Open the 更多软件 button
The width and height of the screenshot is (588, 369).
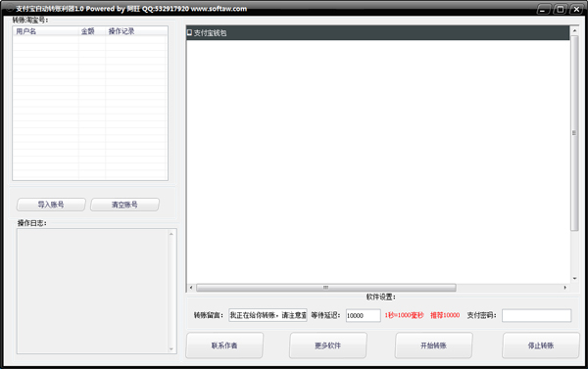click(327, 346)
